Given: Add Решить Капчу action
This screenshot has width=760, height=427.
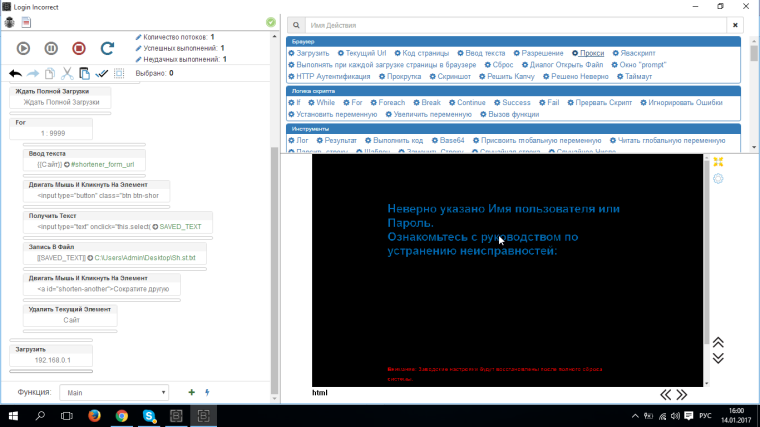Looking at the screenshot, I should coord(507,77).
